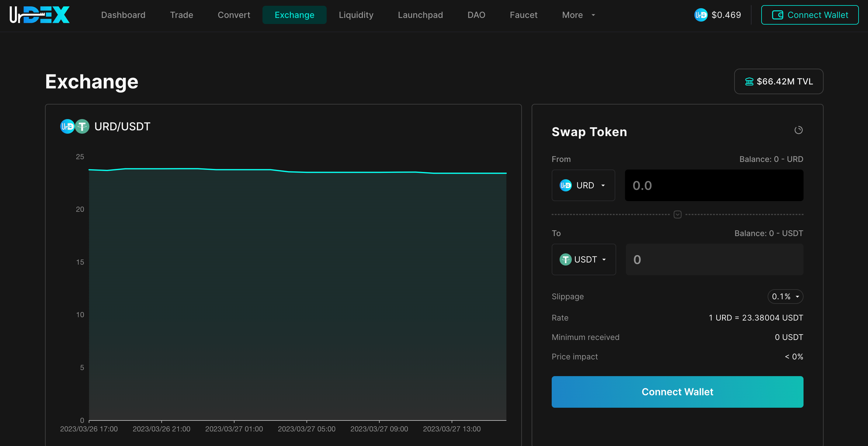
Task: Switch to the Launchpad tab
Action: pos(420,15)
